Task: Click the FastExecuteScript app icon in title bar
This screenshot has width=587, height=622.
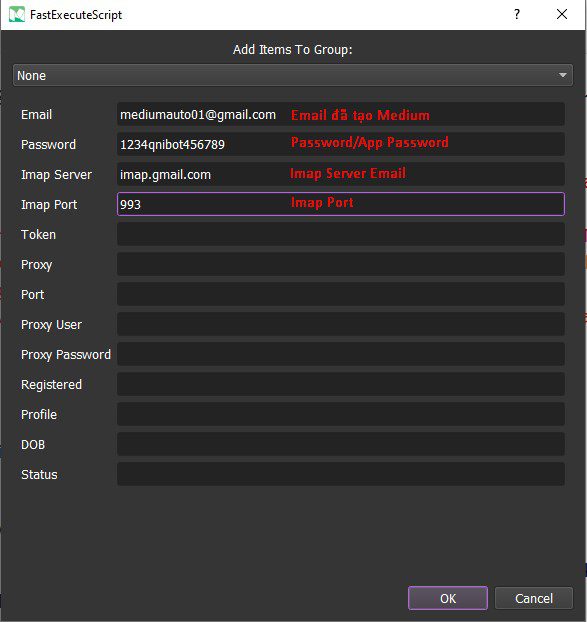Action: [x=17, y=15]
